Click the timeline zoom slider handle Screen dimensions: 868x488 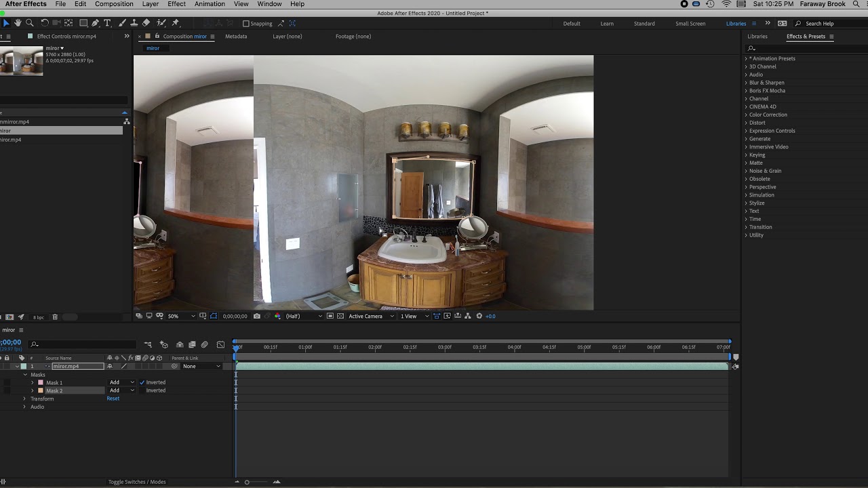(x=247, y=482)
